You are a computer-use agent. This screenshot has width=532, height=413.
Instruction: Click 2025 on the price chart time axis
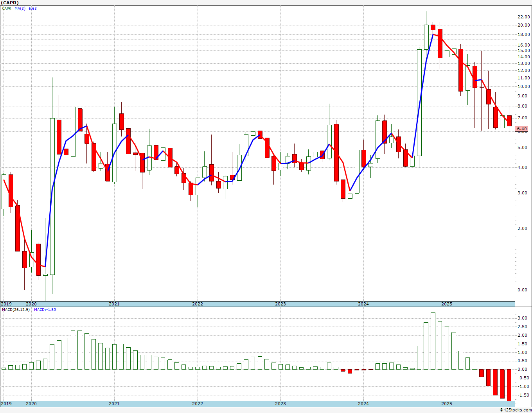447,304
